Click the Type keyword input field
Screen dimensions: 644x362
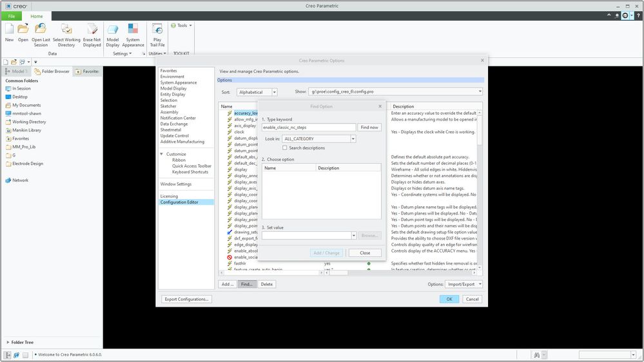click(x=309, y=128)
